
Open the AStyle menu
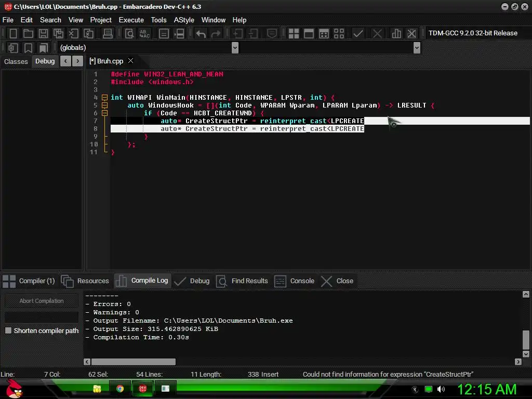click(184, 20)
